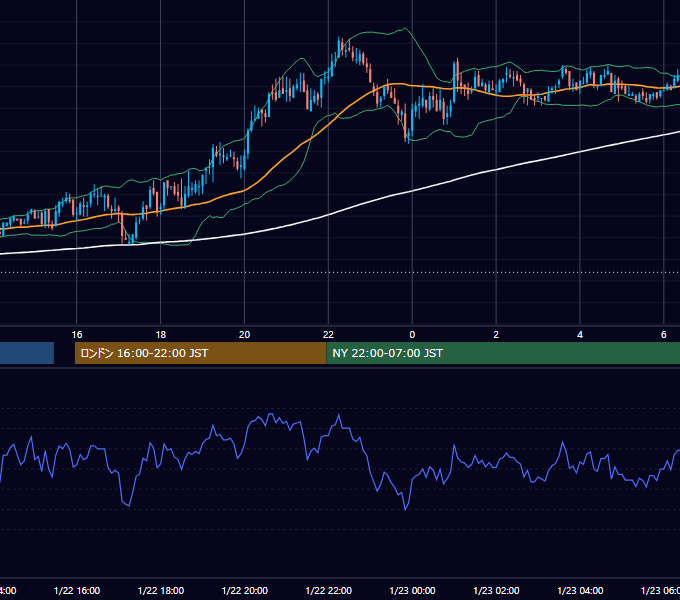Screen dimensions: 680x600
Task: Click the "0" hour label on price chart axis
Action: point(412,335)
